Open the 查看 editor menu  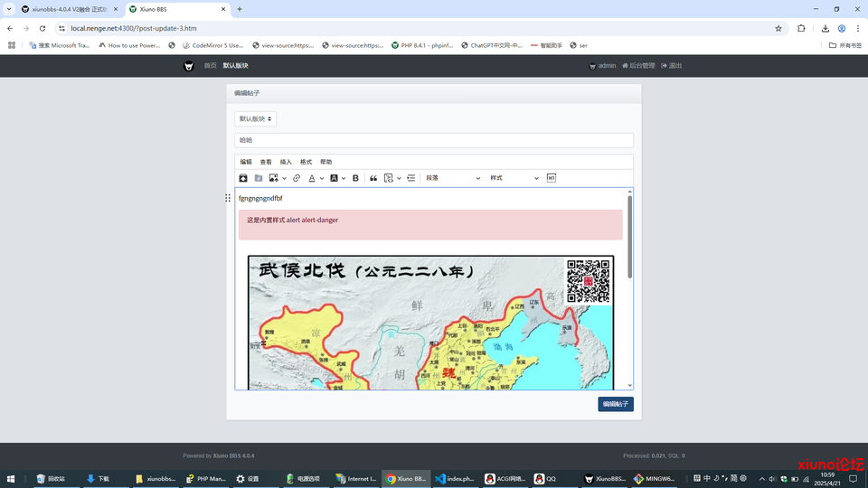pos(266,162)
